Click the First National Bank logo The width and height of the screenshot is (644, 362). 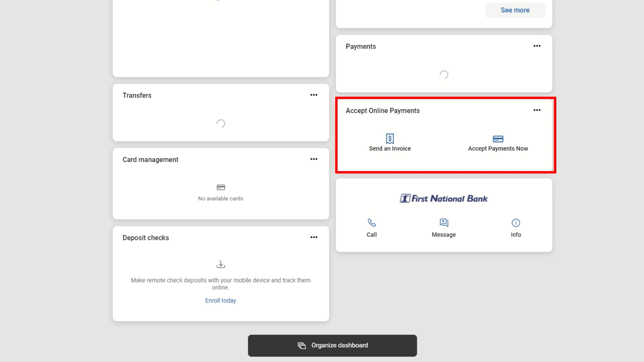coord(444,198)
